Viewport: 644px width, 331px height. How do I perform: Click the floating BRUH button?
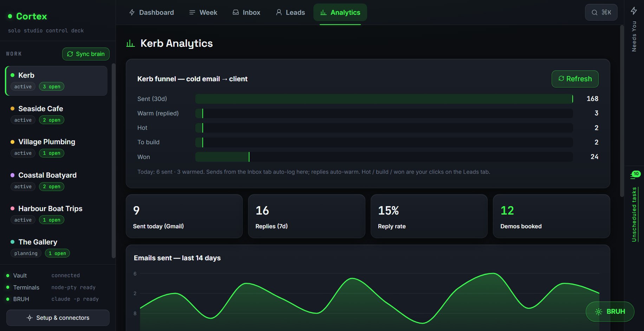pyautogui.click(x=610, y=311)
